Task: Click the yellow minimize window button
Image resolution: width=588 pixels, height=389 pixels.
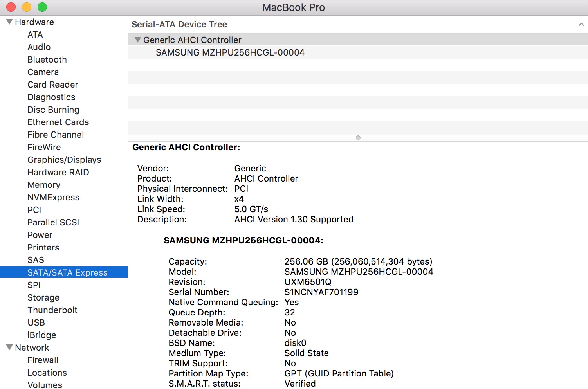Action: click(27, 7)
